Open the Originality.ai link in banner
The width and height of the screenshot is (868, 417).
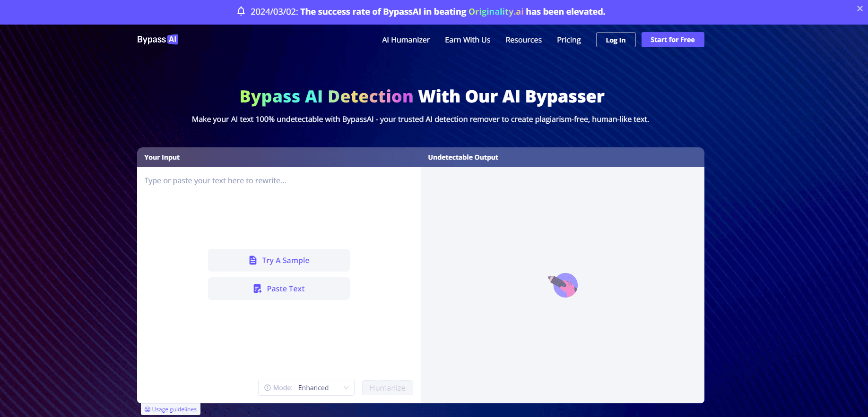pos(495,12)
